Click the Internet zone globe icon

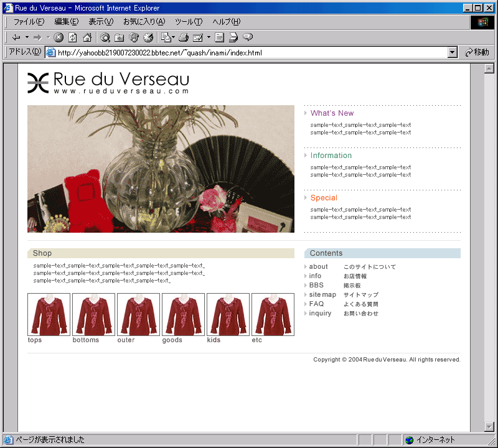(410, 440)
